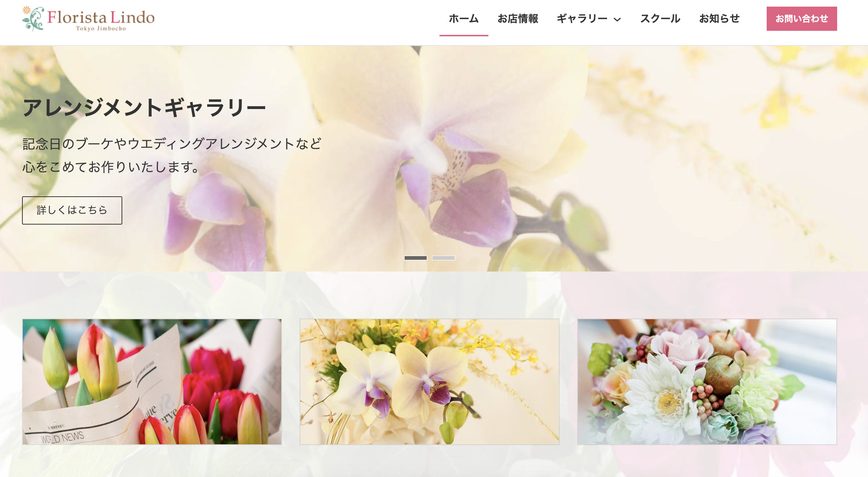Switch to the second slide indicator
The height and width of the screenshot is (477, 868).
click(x=444, y=258)
